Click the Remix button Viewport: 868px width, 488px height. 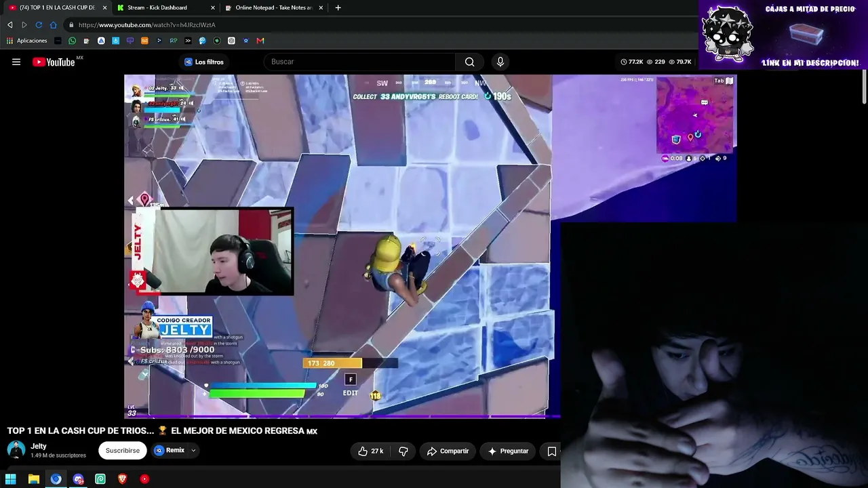pyautogui.click(x=169, y=451)
